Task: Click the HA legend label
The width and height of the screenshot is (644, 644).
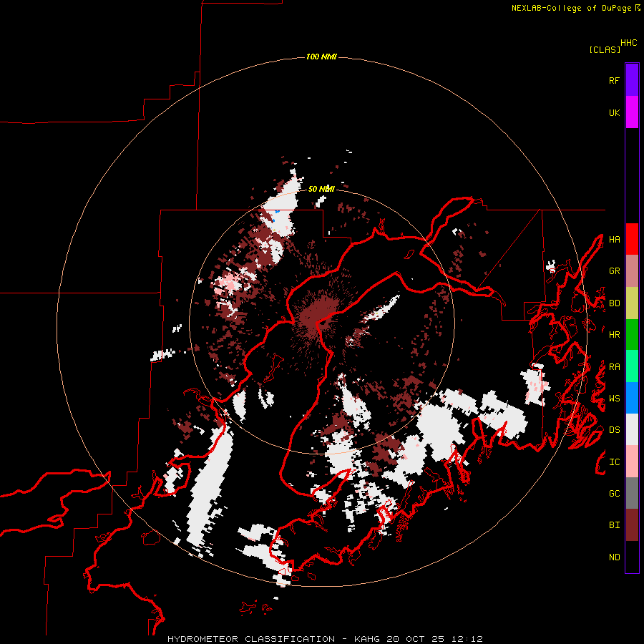Action: click(614, 239)
